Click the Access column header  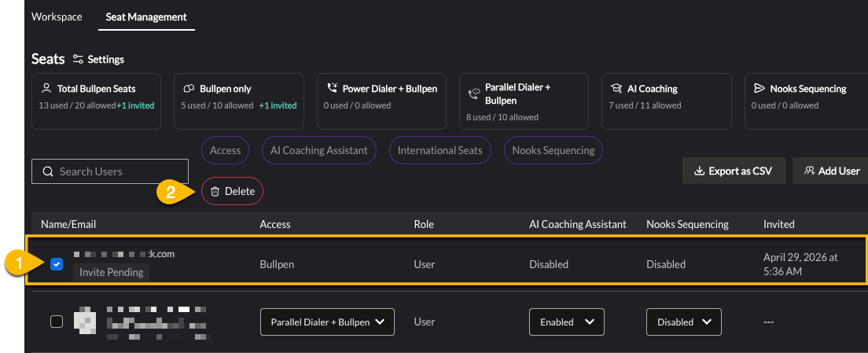(x=275, y=224)
